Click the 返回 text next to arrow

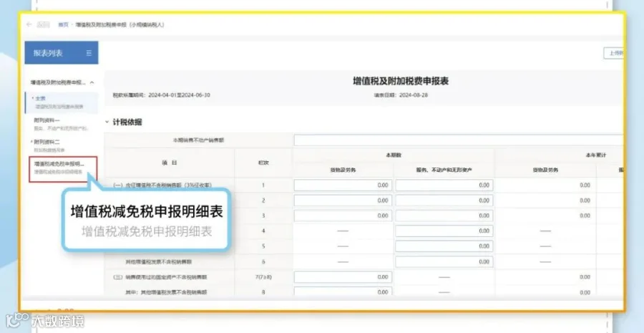coord(43,24)
